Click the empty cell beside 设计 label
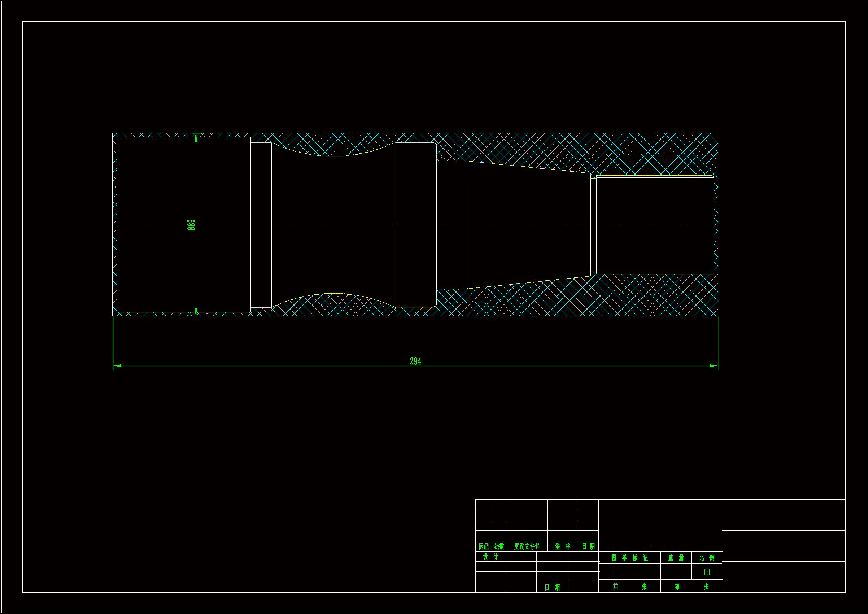 point(521,556)
